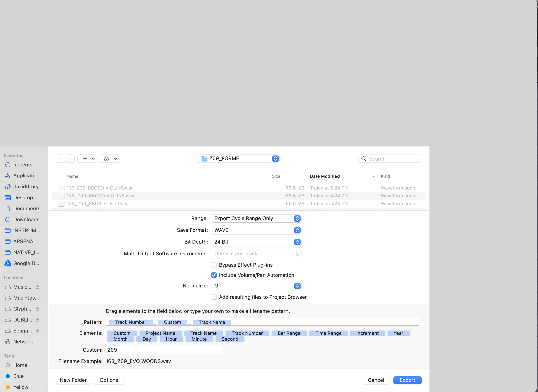538x392 pixels.
Task: Open the Bit Depth dropdown
Action: click(x=256, y=242)
